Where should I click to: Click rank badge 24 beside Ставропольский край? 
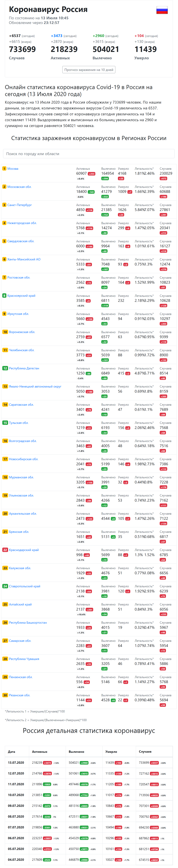[5, 586]
